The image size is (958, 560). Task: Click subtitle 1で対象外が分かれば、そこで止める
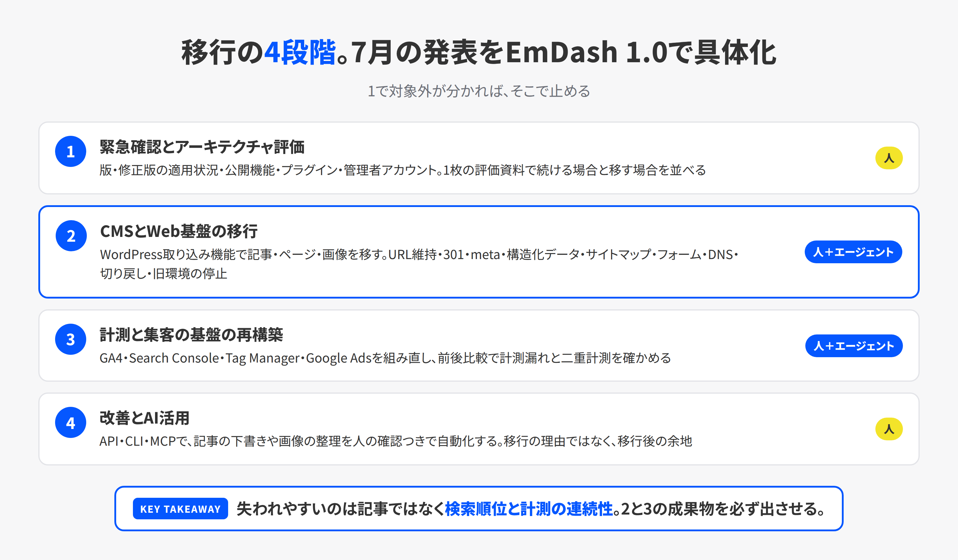479,91
